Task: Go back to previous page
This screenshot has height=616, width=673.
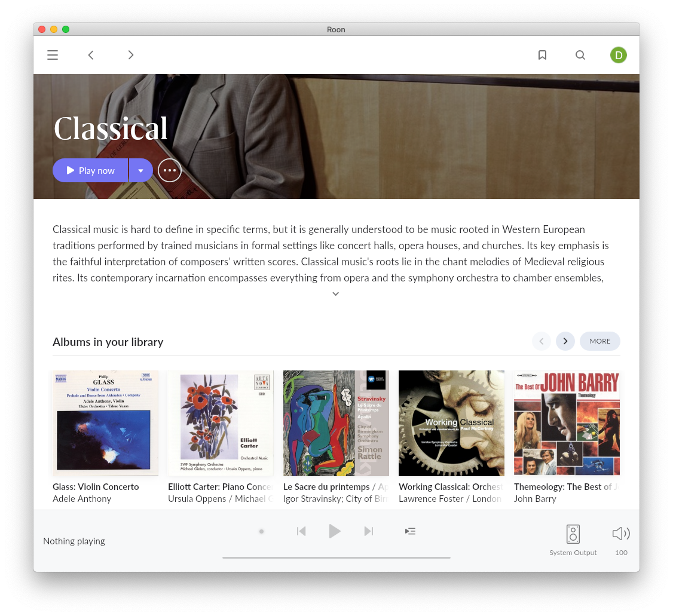Action: pyautogui.click(x=91, y=55)
